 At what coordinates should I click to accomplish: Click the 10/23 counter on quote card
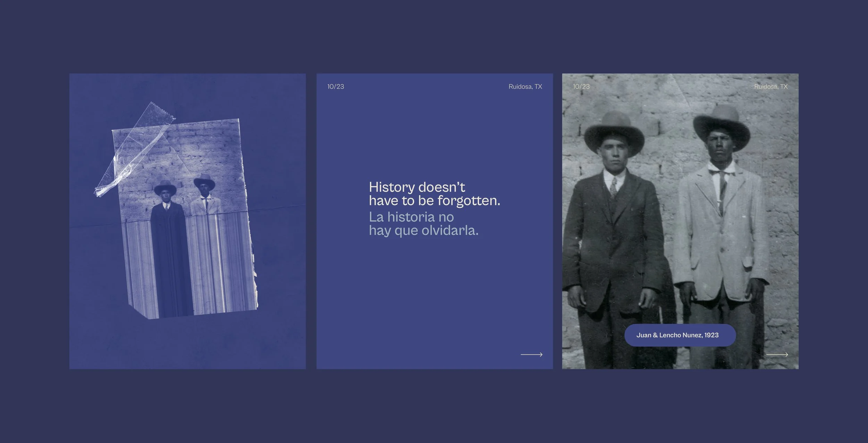(x=335, y=86)
